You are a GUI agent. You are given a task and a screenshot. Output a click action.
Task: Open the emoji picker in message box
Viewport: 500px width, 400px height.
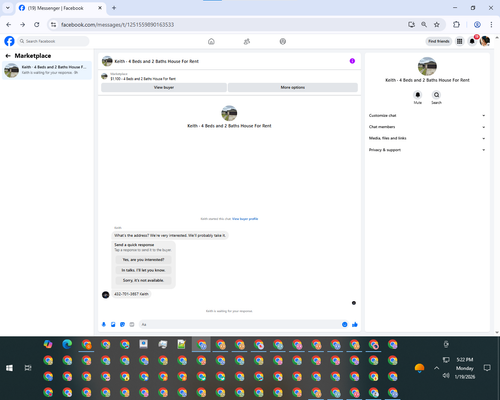(x=345, y=324)
